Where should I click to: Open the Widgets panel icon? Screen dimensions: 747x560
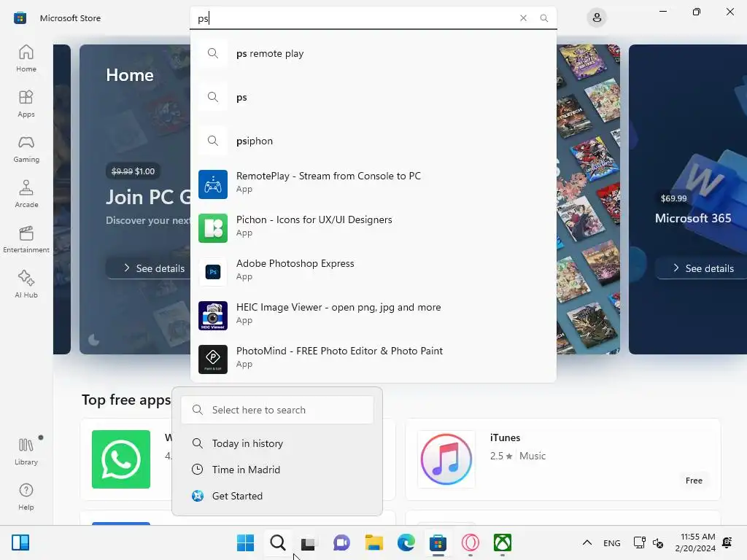[x=20, y=542]
